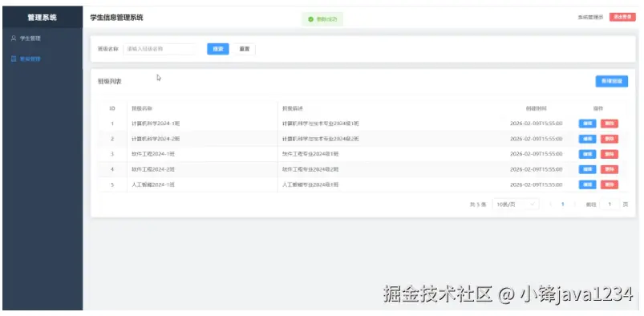
Task: Click description 人工智能专业2024级1班
Action: (310, 184)
